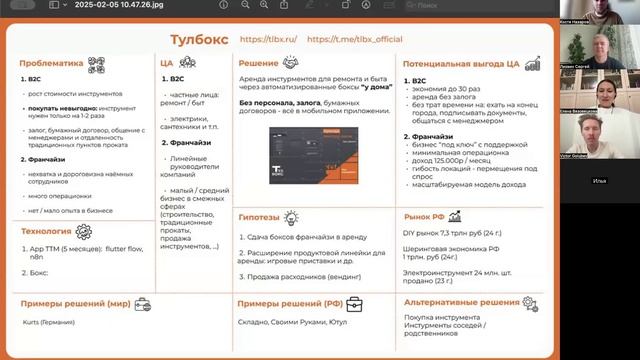Click the text 'аренда без залога'
The width and height of the screenshot is (640, 360).
(x=443, y=97)
